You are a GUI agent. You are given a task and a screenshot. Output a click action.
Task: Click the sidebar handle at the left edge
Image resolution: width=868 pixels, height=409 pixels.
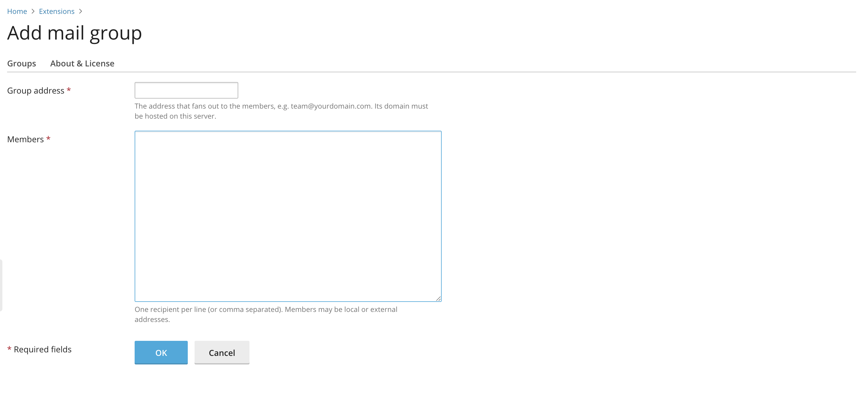pos(1,285)
